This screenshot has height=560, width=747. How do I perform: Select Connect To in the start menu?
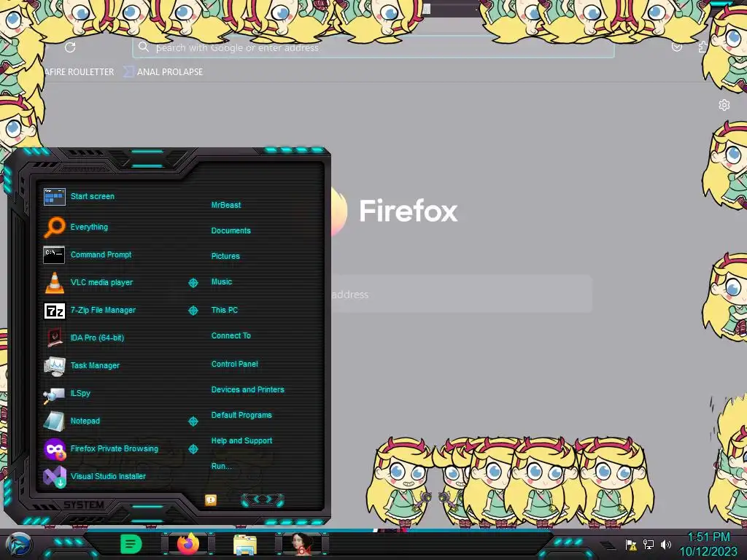[231, 335]
